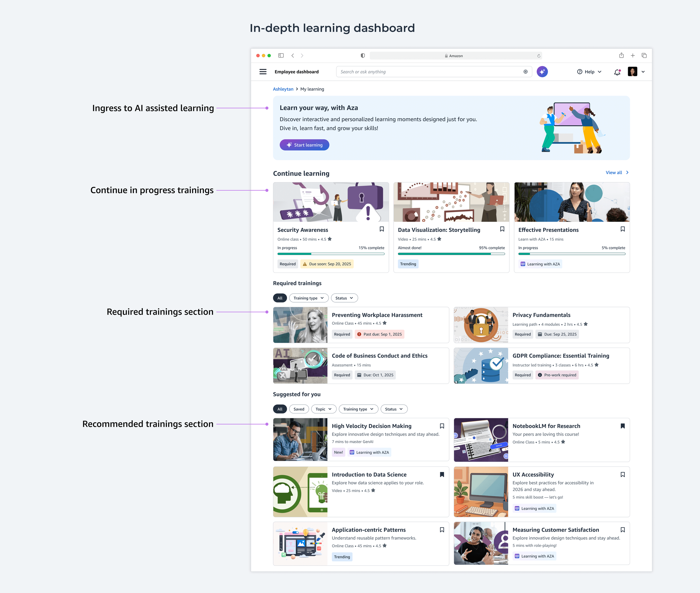Open Status dropdown under Required trainings
700x593 pixels.
click(344, 298)
